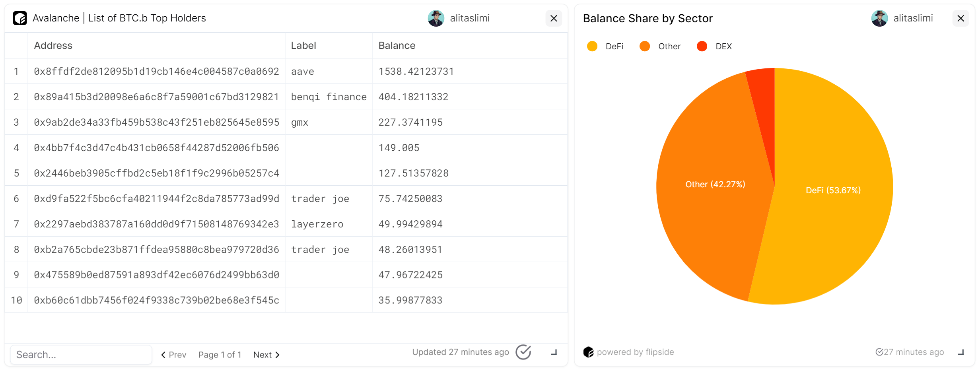This screenshot has width=980, height=371.
Task: Toggle the Other legend color dot
Action: pyautogui.click(x=645, y=47)
